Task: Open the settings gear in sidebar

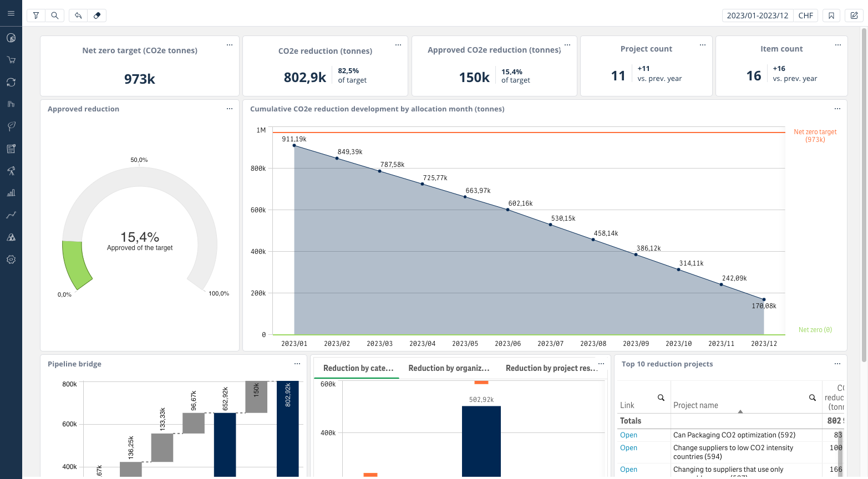Action: click(x=11, y=259)
